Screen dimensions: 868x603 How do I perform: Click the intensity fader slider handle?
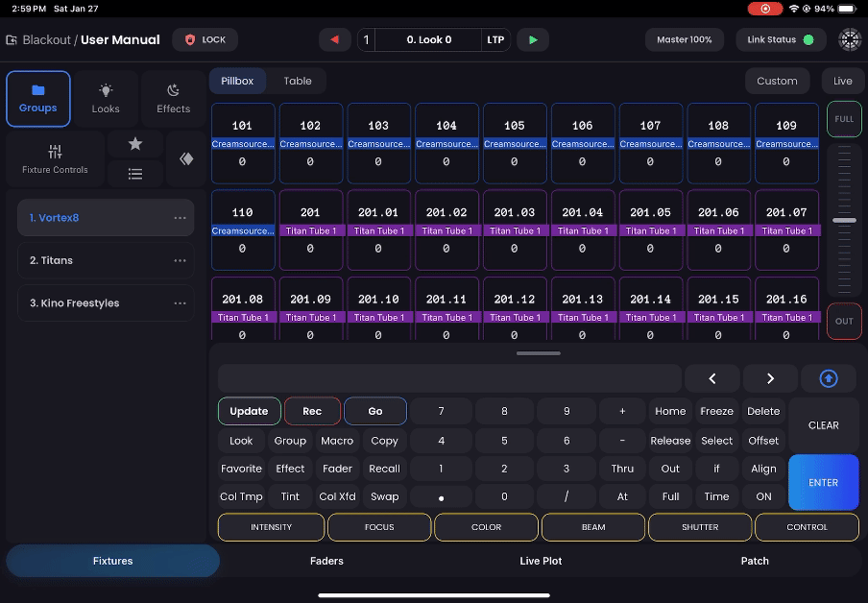click(844, 221)
